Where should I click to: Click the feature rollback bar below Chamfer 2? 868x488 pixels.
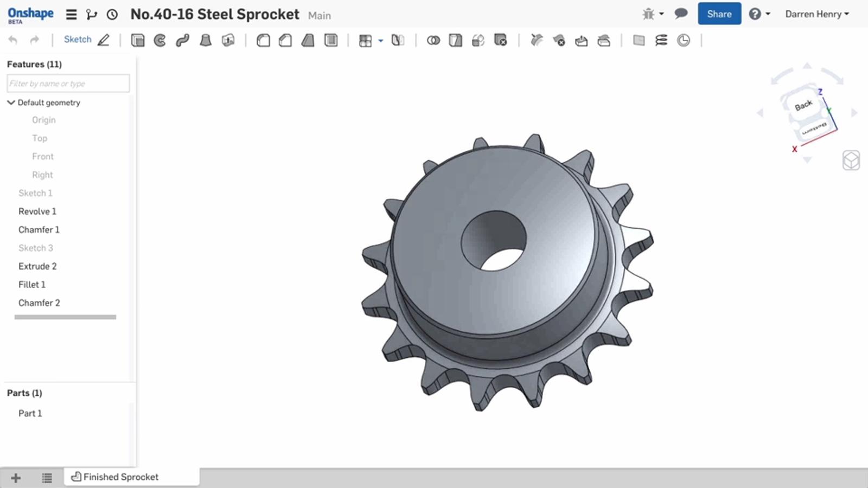click(x=65, y=317)
